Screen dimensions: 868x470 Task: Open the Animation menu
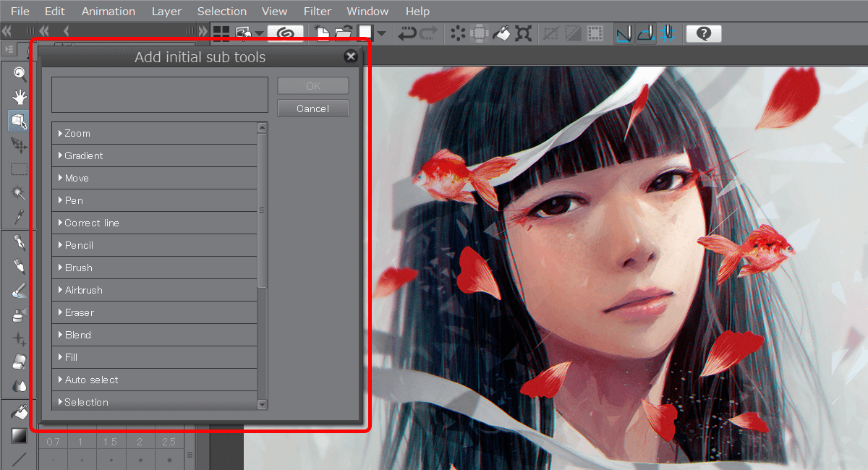[x=109, y=12]
